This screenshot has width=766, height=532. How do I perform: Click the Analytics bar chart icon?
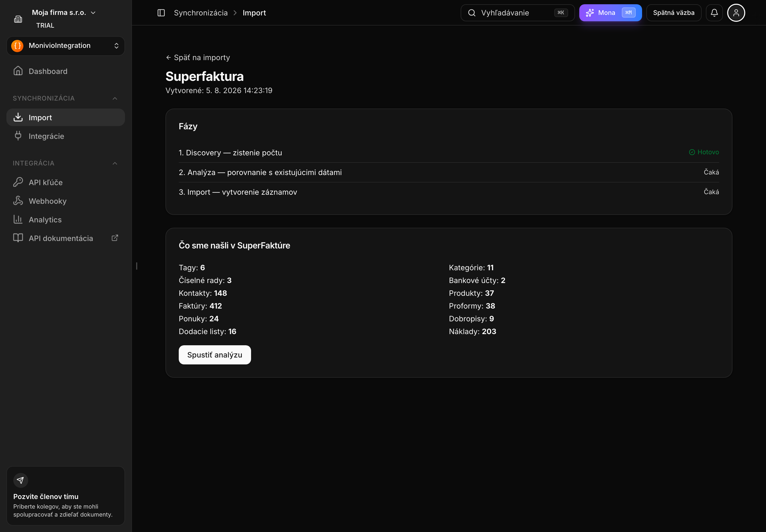[x=18, y=219]
